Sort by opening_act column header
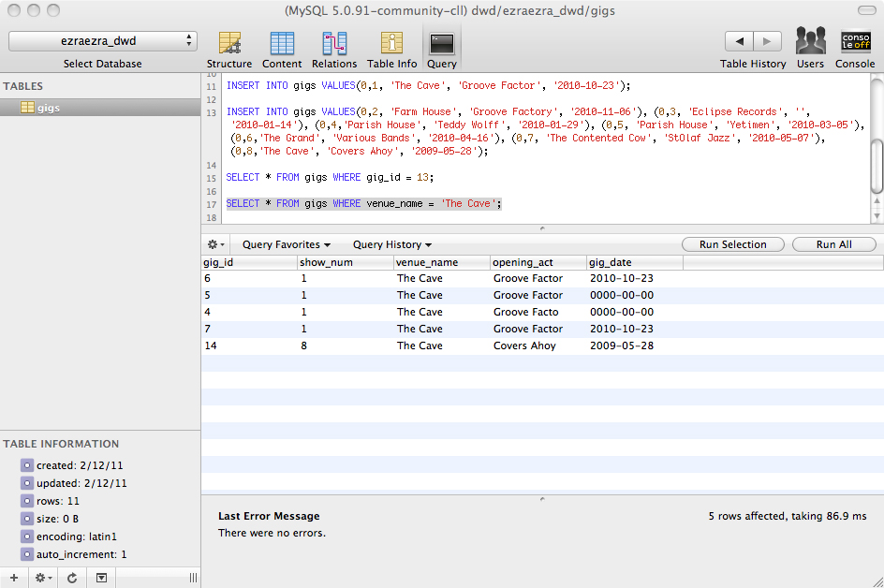Image resolution: width=884 pixels, height=588 pixels. 538,262
